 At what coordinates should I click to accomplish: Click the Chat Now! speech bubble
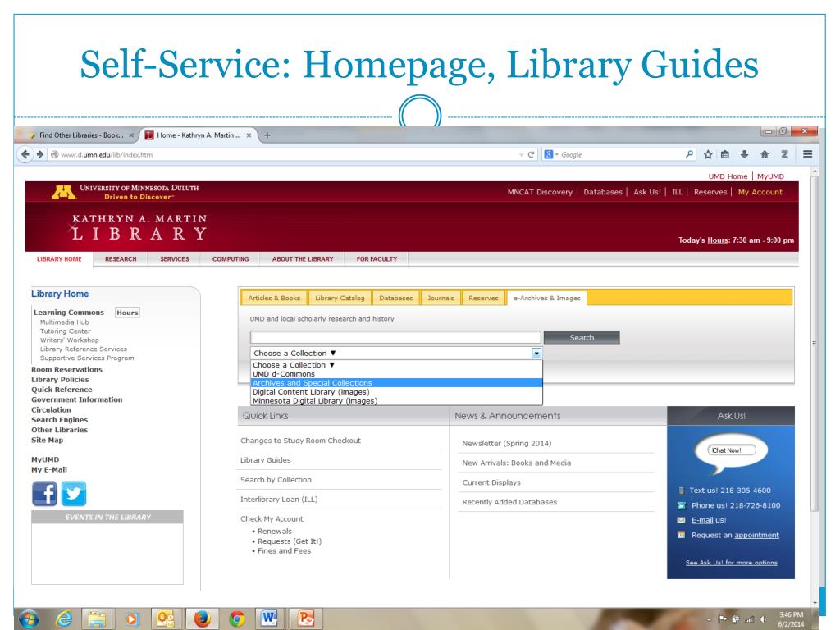tap(731, 450)
